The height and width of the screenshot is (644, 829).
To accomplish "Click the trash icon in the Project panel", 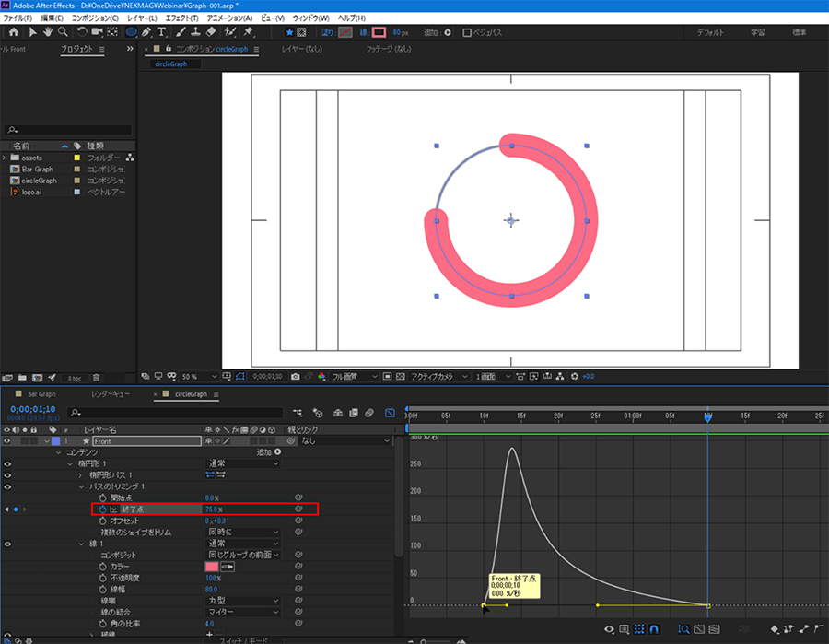I will pos(97,377).
